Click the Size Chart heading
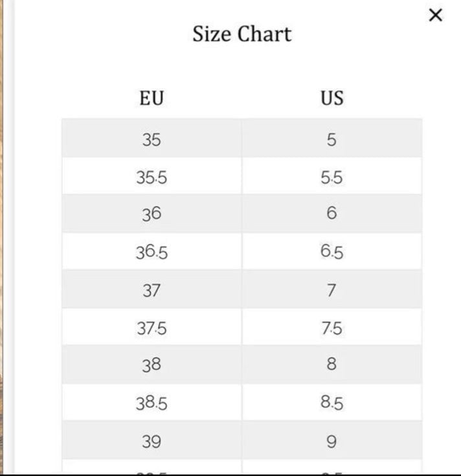The width and height of the screenshot is (461, 476). [x=242, y=34]
